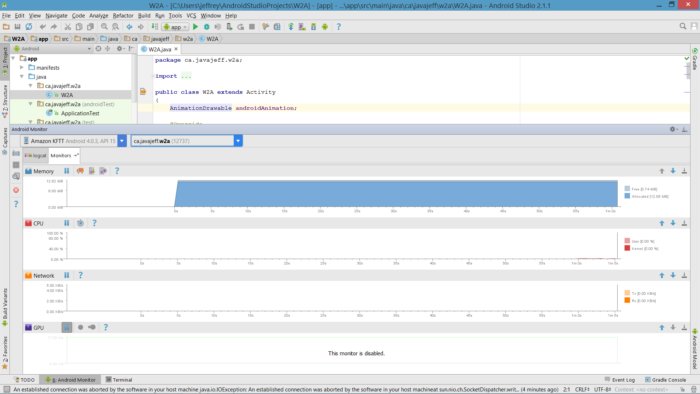The width and height of the screenshot is (700, 394).
Task: Pause the Network monitor
Action: (x=67, y=275)
